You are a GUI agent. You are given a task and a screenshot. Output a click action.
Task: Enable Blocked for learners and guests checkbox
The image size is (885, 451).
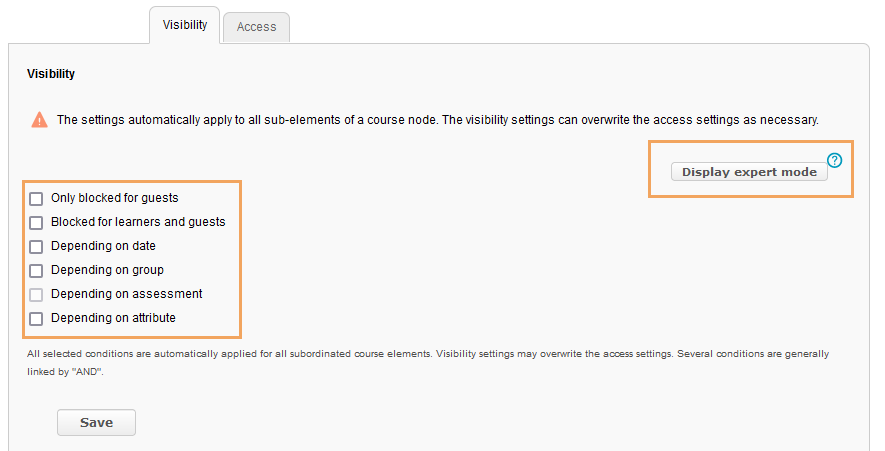(36, 222)
